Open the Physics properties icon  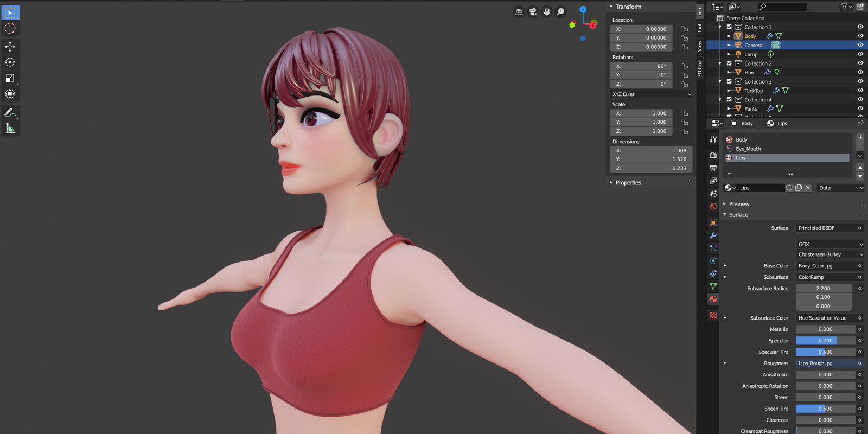713,261
